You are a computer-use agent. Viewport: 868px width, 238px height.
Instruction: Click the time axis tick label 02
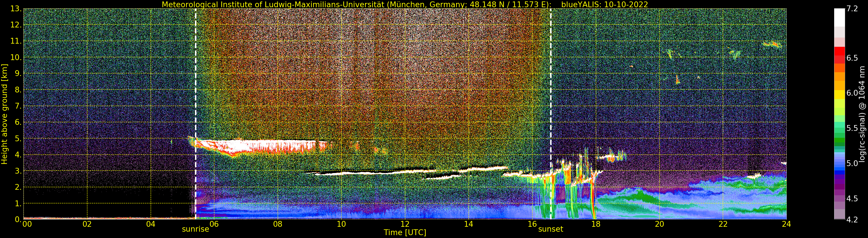coord(87,224)
